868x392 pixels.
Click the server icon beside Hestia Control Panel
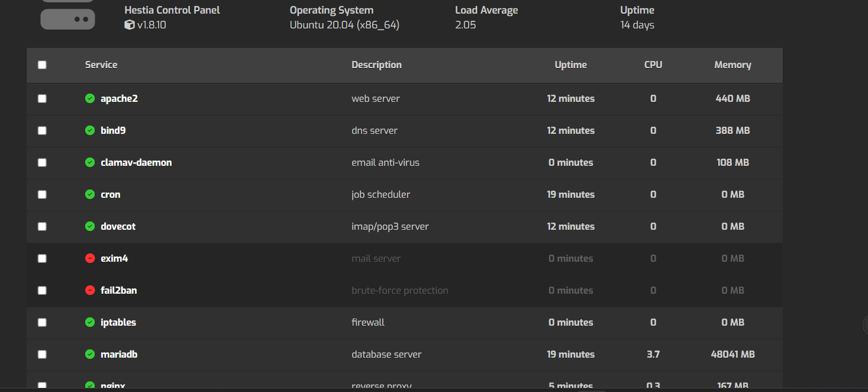click(67, 15)
